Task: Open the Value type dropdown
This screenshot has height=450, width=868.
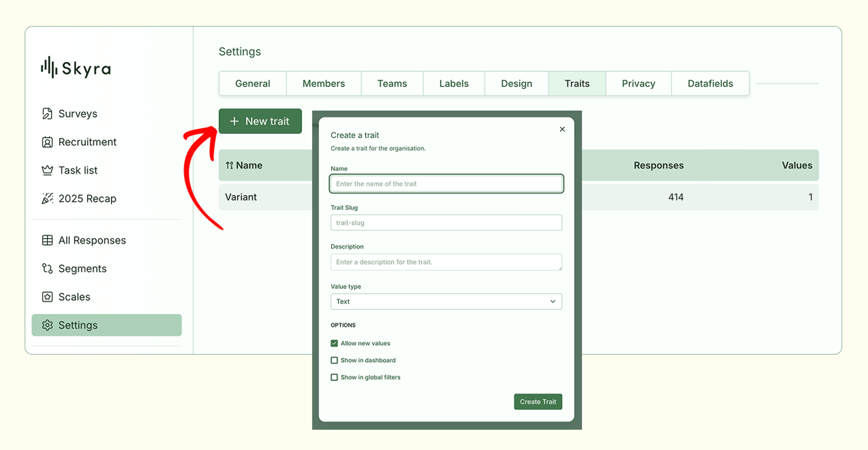Action: coord(446,301)
